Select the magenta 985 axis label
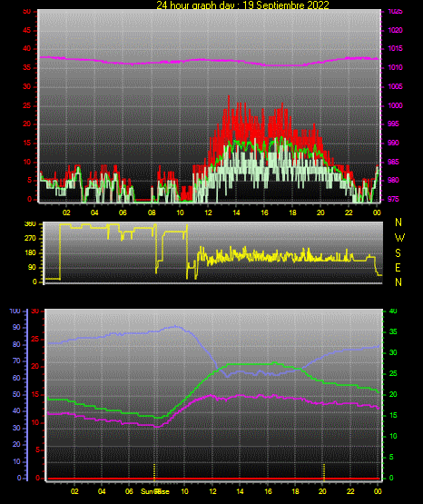 point(393,162)
